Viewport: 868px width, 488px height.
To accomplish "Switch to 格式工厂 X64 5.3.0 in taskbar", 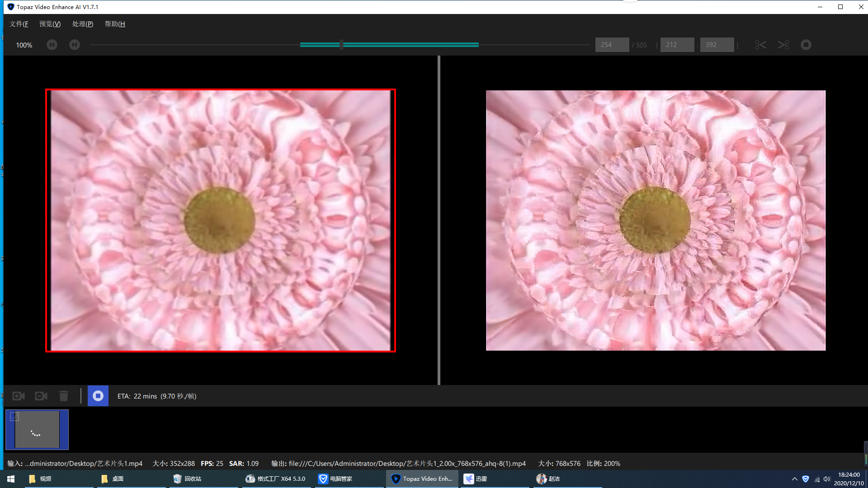I will (276, 479).
